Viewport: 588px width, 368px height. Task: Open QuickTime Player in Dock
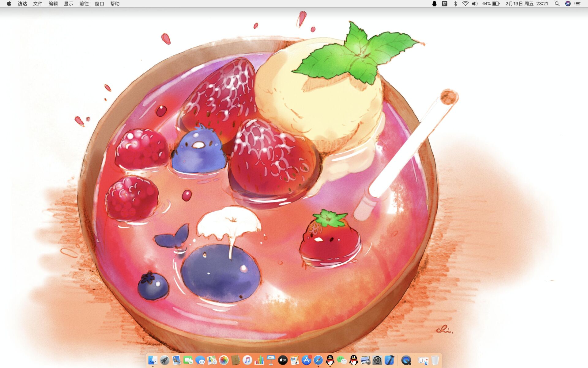406,360
